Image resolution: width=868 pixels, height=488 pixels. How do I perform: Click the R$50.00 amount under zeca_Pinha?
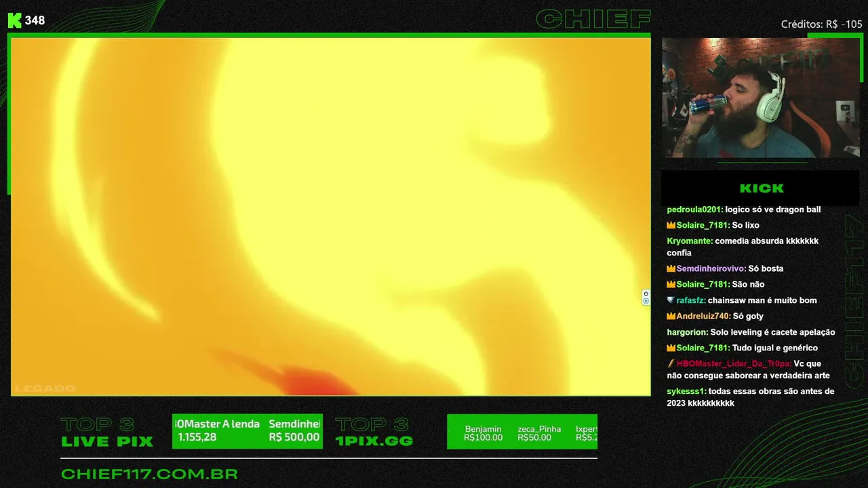tap(534, 437)
